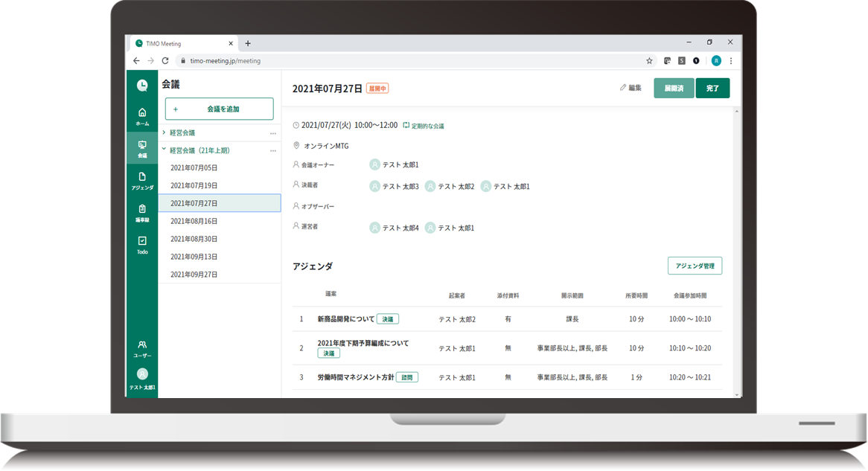Click the S extension icon in toolbar

(681, 61)
